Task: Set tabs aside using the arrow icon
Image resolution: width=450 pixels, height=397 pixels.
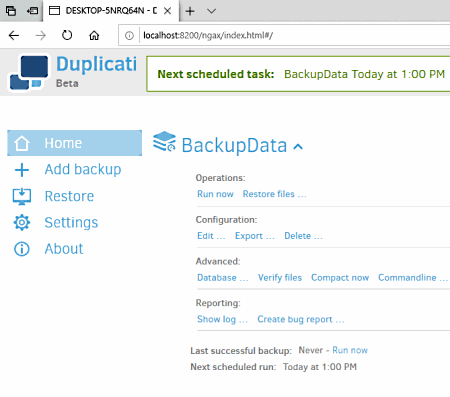Action: click(32, 11)
